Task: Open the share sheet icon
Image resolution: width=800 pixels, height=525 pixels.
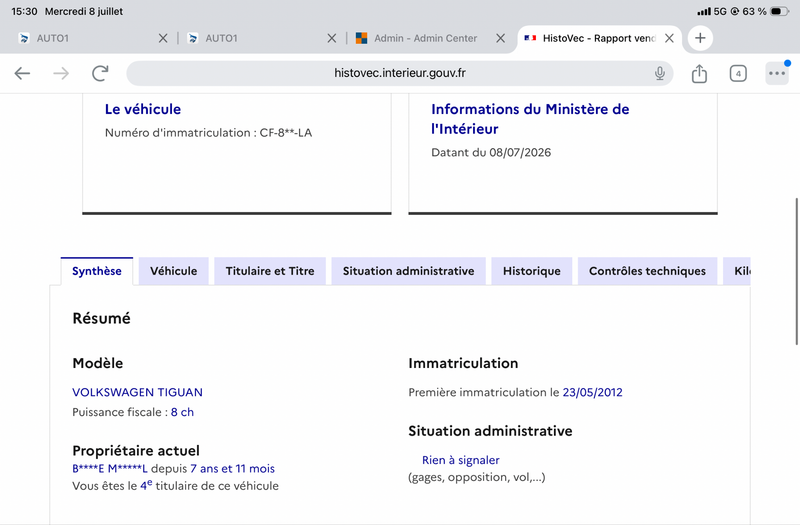Action: [699, 73]
